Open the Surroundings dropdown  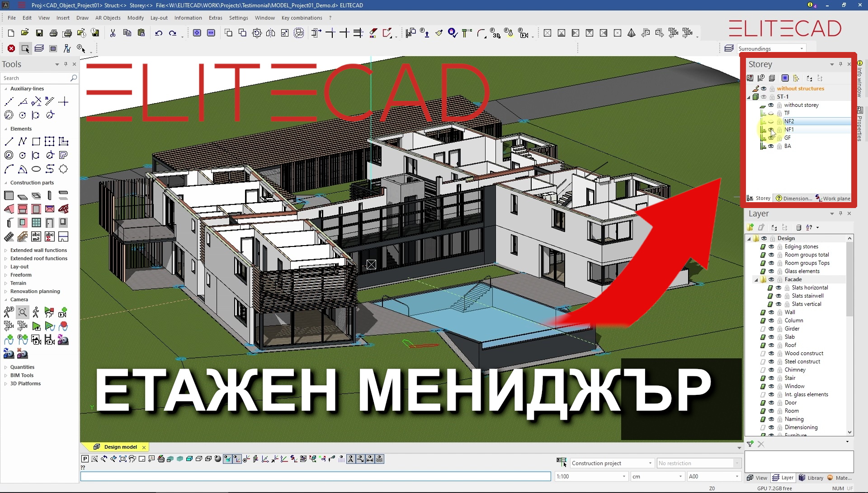[x=802, y=48]
